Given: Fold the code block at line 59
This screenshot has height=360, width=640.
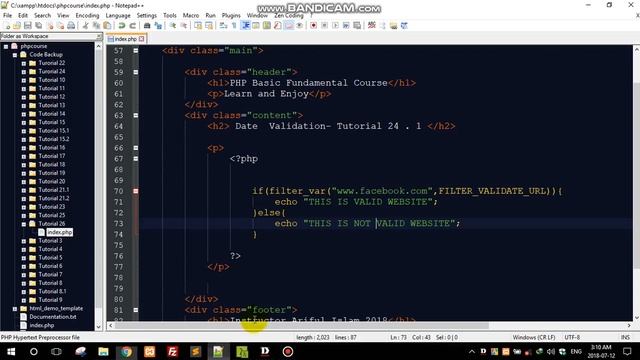Looking at the screenshot, I should tap(136, 72).
